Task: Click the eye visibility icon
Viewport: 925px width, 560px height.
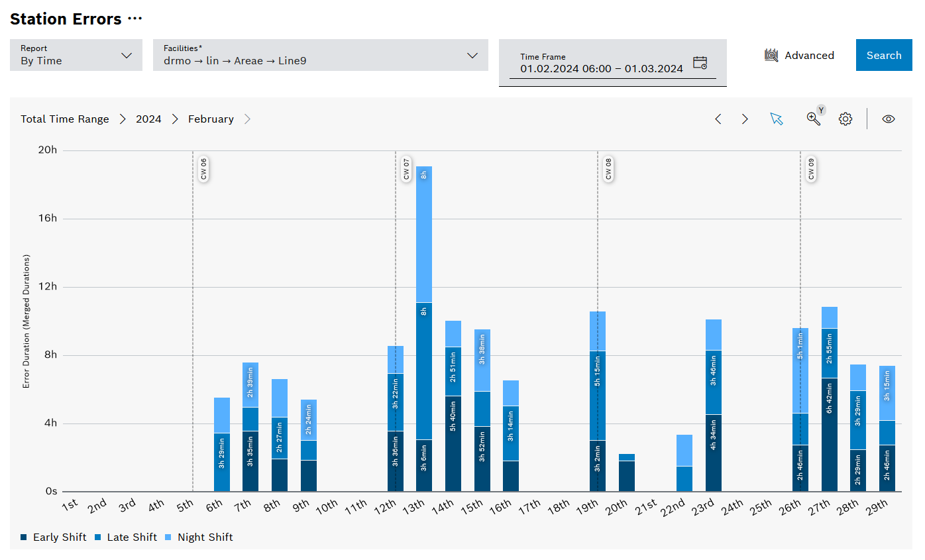Action: click(x=888, y=119)
